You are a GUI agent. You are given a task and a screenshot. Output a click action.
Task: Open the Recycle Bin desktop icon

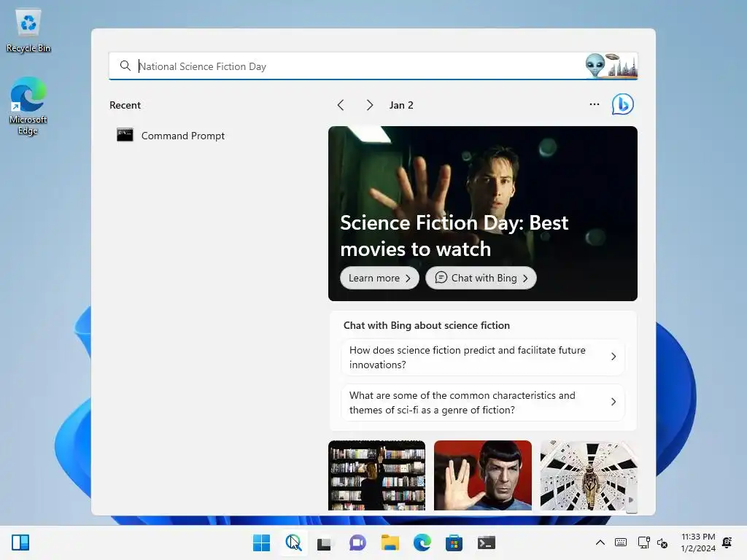[x=28, y=31]
